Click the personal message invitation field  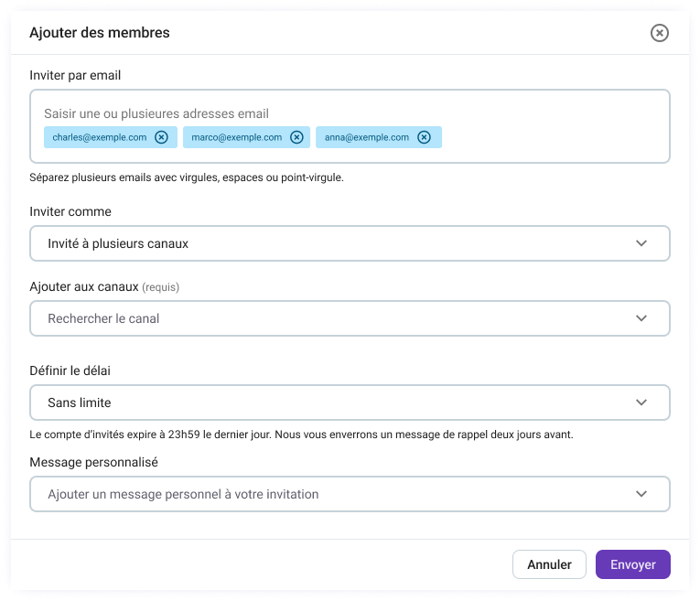tap(329, 494)
